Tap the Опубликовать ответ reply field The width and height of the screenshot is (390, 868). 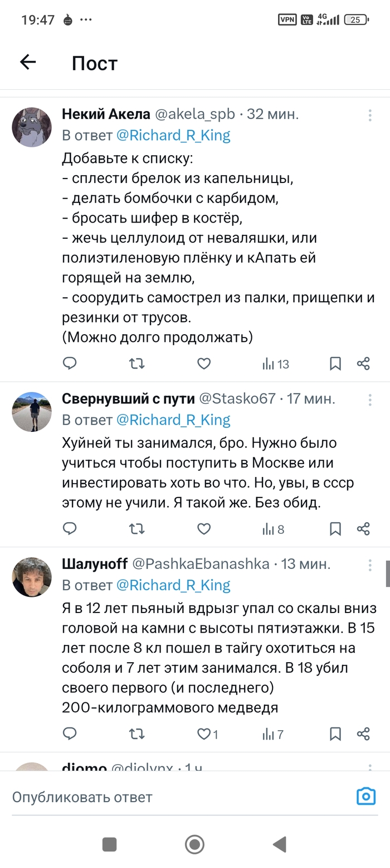[167, 797]
